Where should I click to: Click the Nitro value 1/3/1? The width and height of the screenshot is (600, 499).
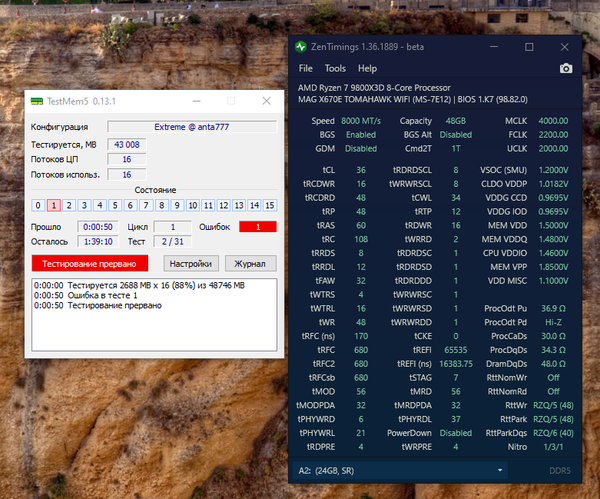point(553,447)
